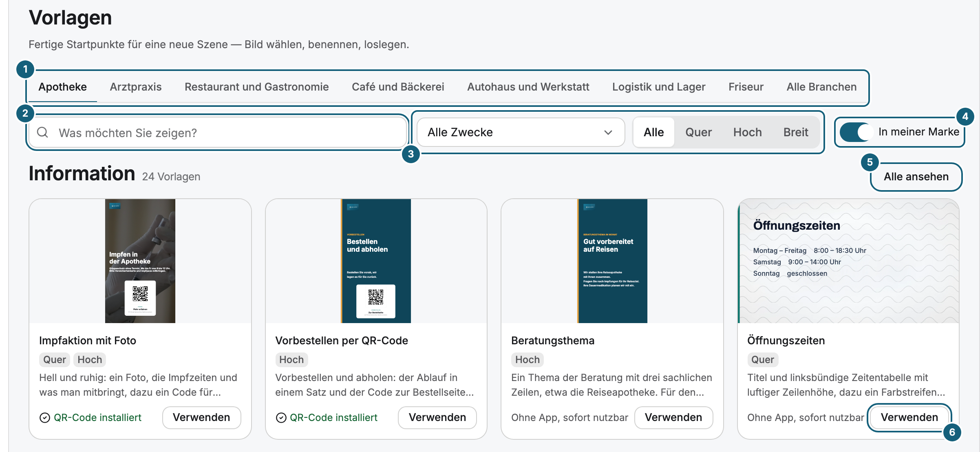The width and height of the screenshot is (980, 452).
Task: Open the Öffnungszeiten preview thumbnail
Action: tap(848, 261)
